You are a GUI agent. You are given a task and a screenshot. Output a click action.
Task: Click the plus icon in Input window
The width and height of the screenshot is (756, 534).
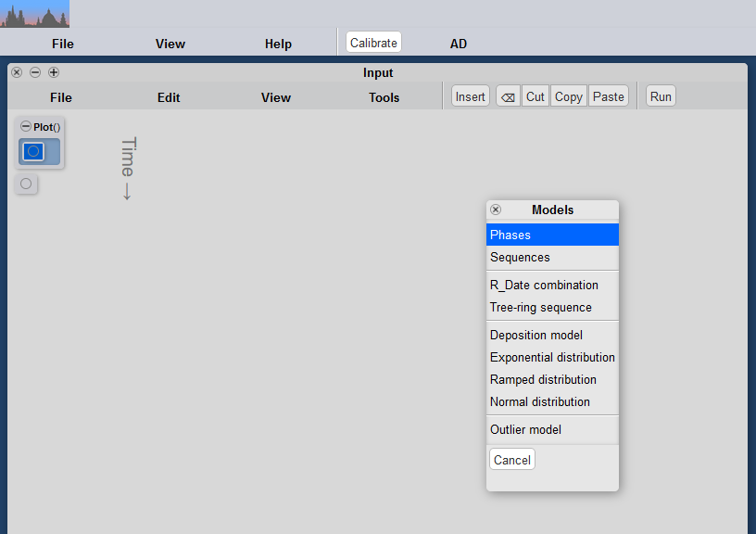pyautogui.click(x=54, y=72)
